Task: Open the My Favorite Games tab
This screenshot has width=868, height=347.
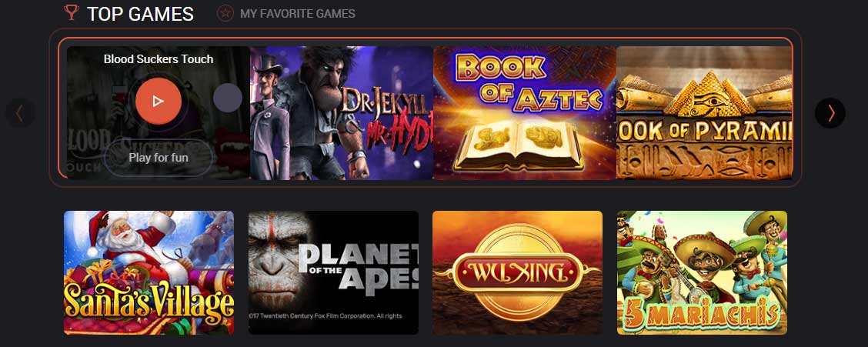Action: coord(298,14)
